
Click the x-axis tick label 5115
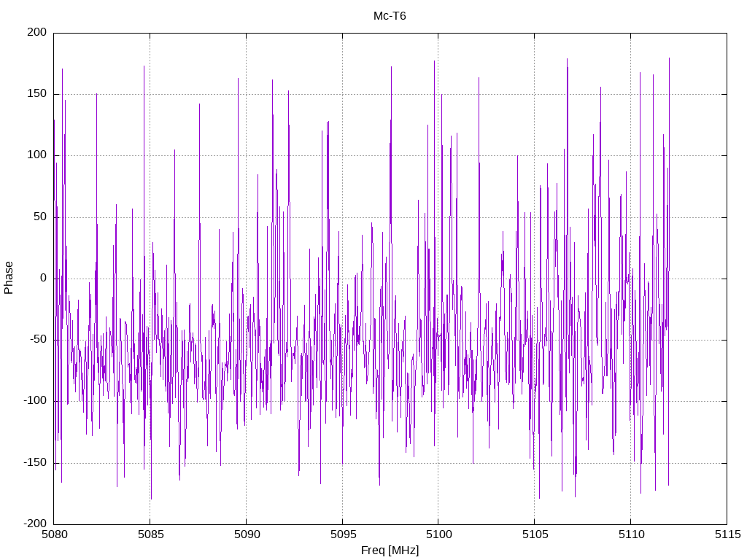click(x=727, y=534)
